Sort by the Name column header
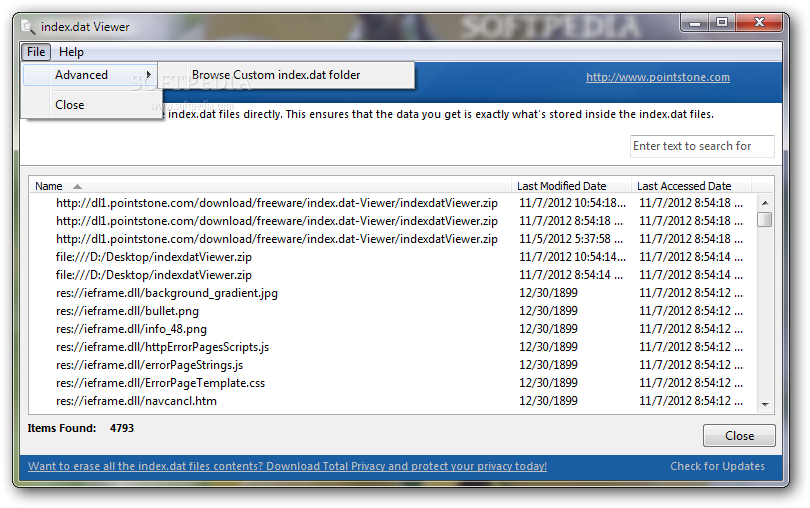810x508 pixels. tap(270, 186)
